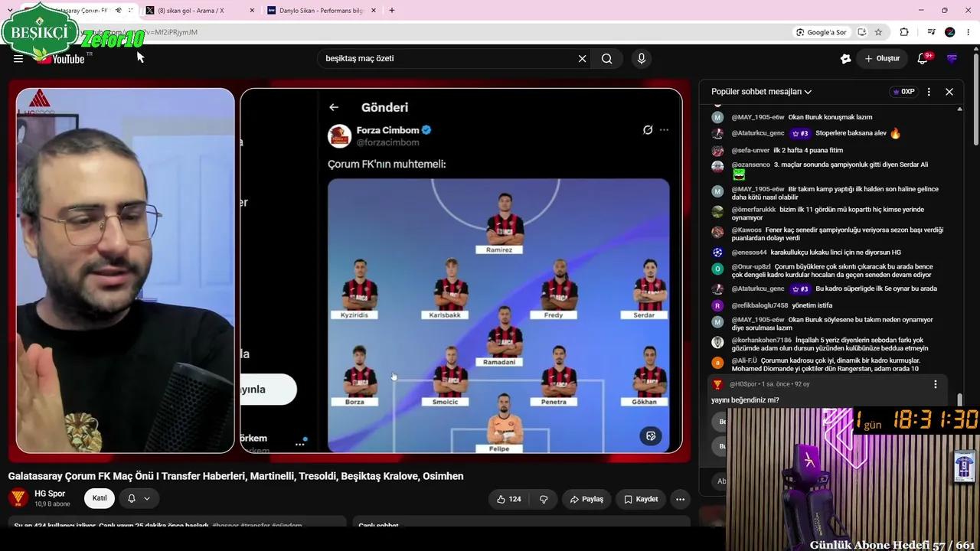Image resolution: width=980 pixels, height=551 pixels.
Task: Close the 'sikan gol - Arama / X' tab
Action: (x=253, y=11)
